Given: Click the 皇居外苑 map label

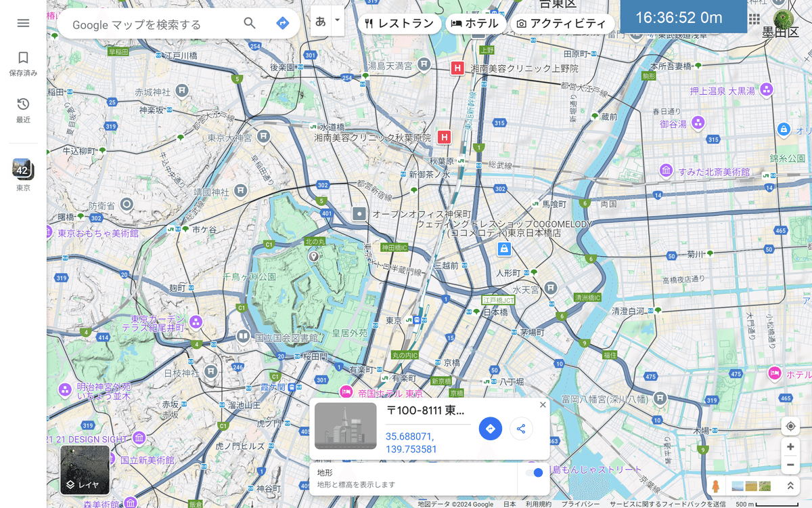Looking at the screenshot, I should coord(349,333).
